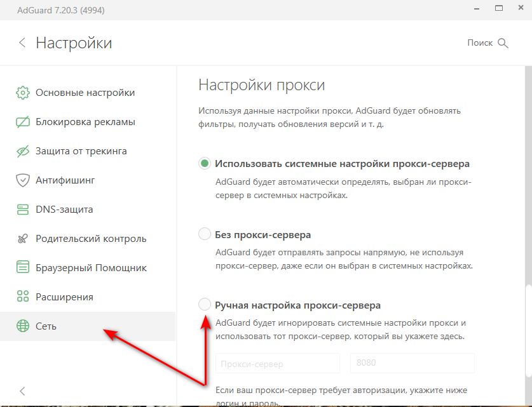
Task: Click the Основные настройки gear icon
Action: (x=23, y=93)
